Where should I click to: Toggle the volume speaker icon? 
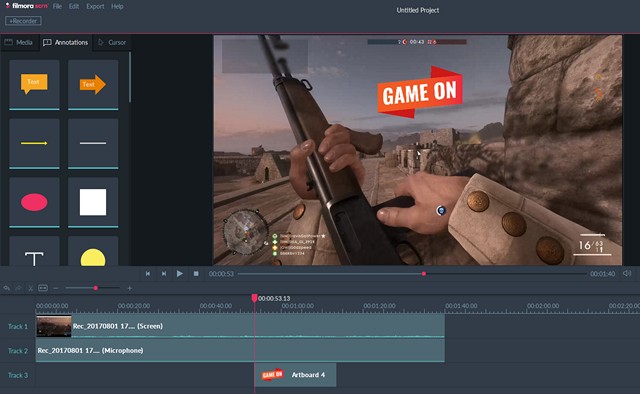coord(627,273)
